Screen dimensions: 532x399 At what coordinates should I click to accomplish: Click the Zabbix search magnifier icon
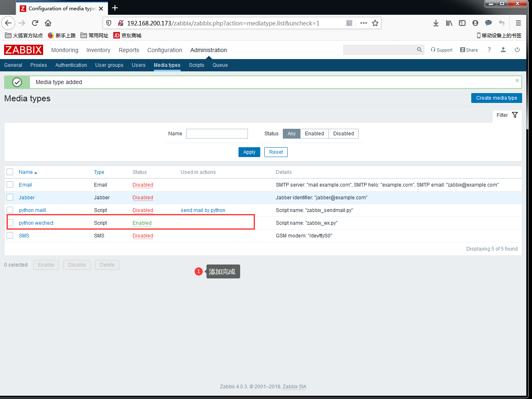(x=419, y=50)
